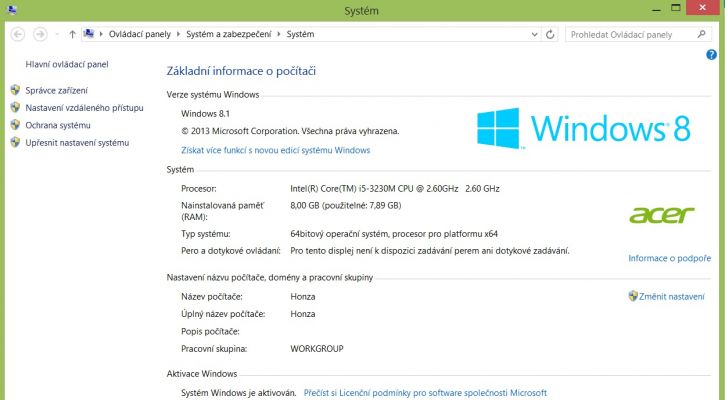Screen dimensions: 725x400
Task: Expand arrow before Ovládací panely breadcrumb
Action: (101, 34)
